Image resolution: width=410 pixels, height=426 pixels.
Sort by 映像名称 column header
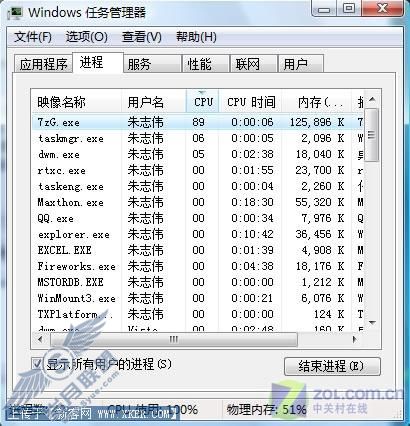click(x=76, y=102)
